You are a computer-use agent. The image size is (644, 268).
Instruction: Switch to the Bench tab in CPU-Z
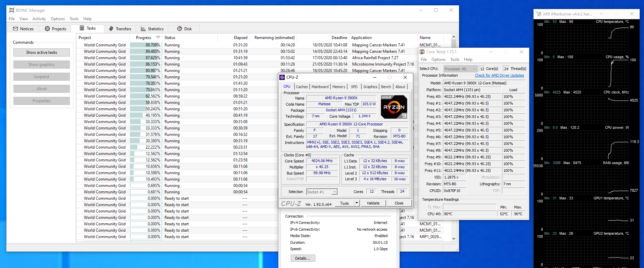(x=386, y=87)
